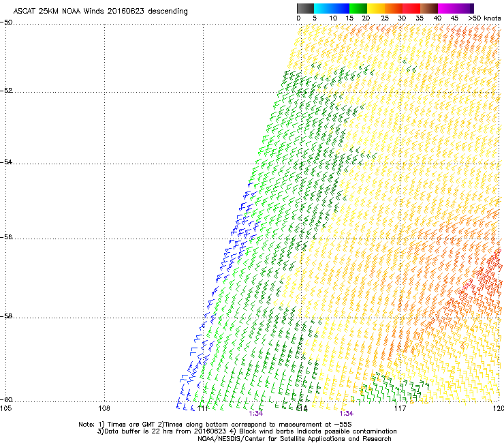Click the 'NOAA/NESDIS/Center for Satellite Applications and Research' credit
The image size is (504, 443).
[294, 439]
